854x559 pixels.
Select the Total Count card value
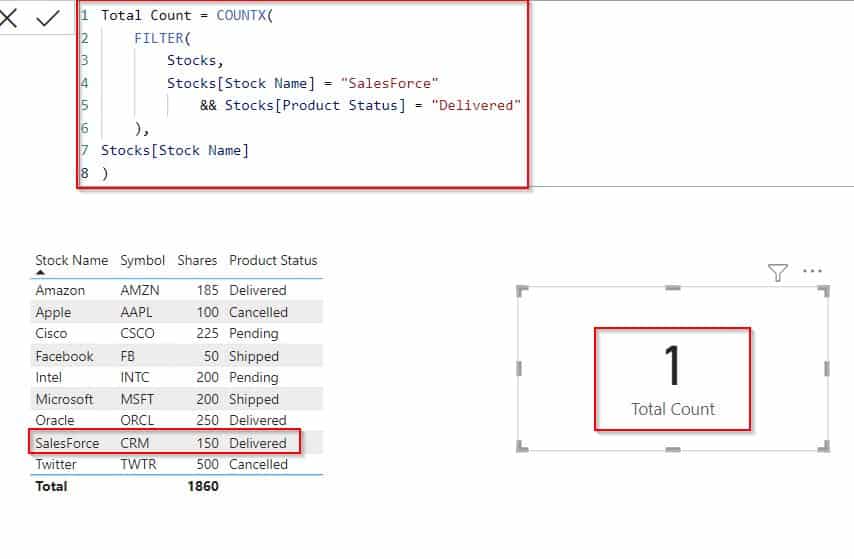pos(673,365)
